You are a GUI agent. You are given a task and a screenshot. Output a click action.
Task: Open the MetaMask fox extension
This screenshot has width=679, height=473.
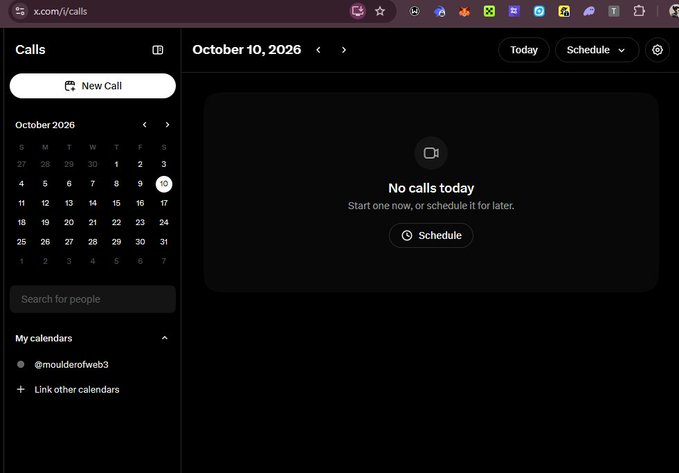point(464,12)
